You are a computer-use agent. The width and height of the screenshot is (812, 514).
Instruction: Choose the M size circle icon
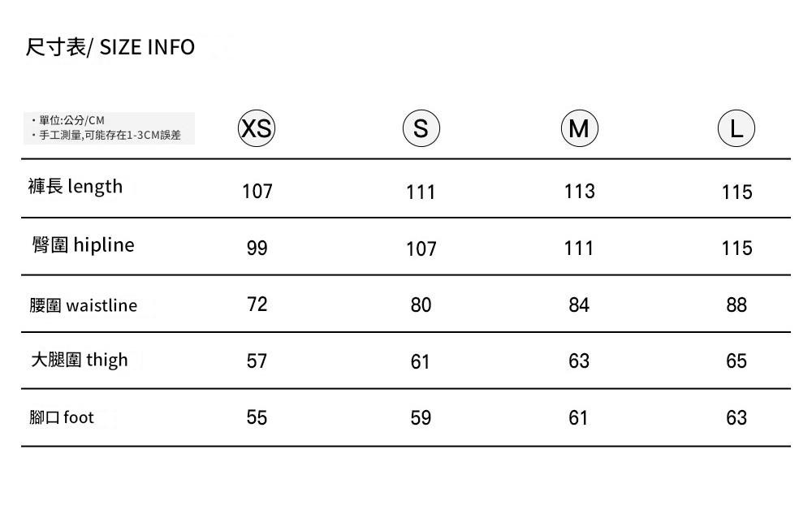(579, 128)
